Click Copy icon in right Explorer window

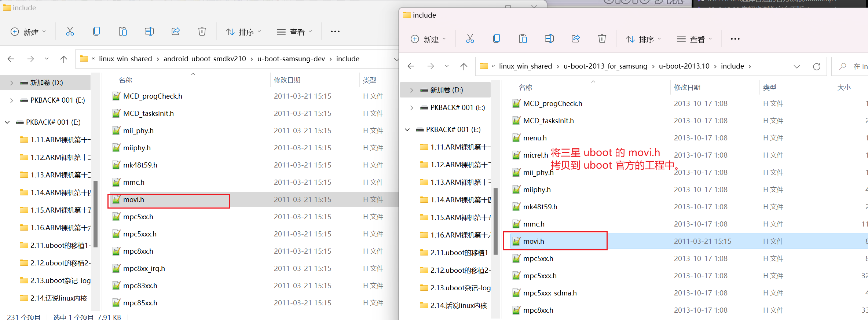[x=497, y=39]
